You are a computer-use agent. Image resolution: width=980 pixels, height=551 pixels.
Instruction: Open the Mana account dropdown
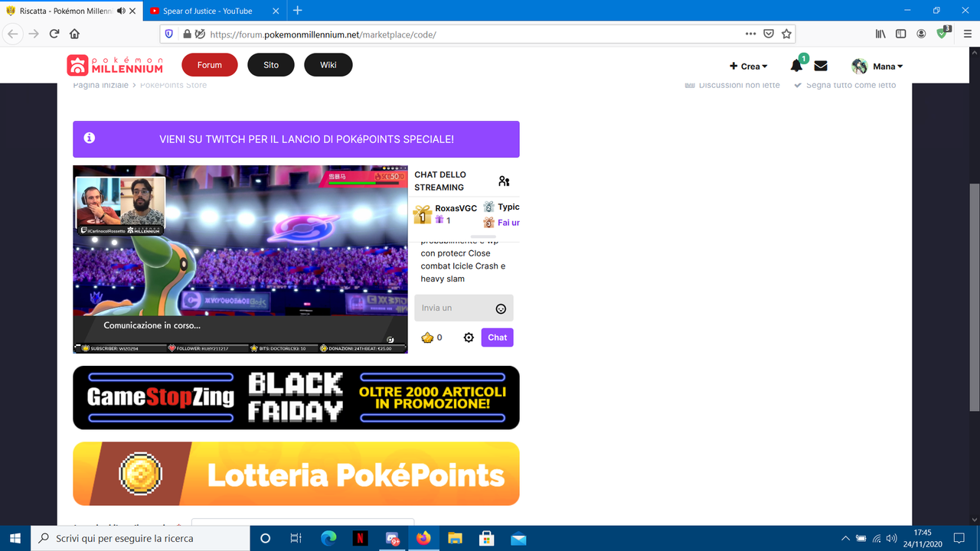pyautogui.click(x=877, y=66)
